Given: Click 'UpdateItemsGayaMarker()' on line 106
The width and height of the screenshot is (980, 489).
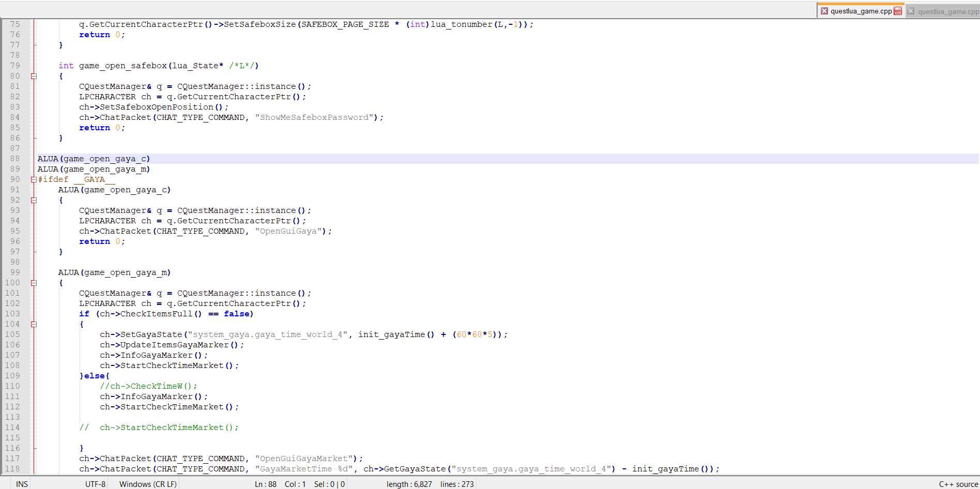Looking at the screenshot, I should point(179,345).
